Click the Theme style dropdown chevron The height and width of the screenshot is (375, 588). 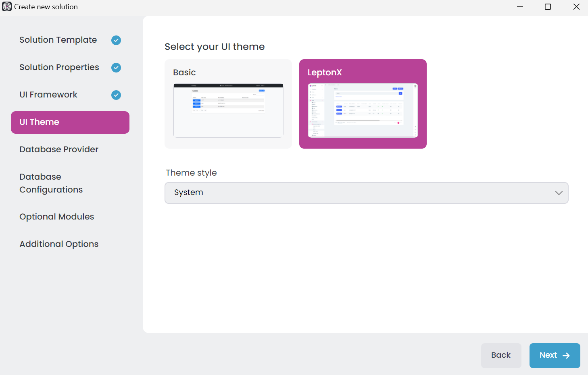559,193
